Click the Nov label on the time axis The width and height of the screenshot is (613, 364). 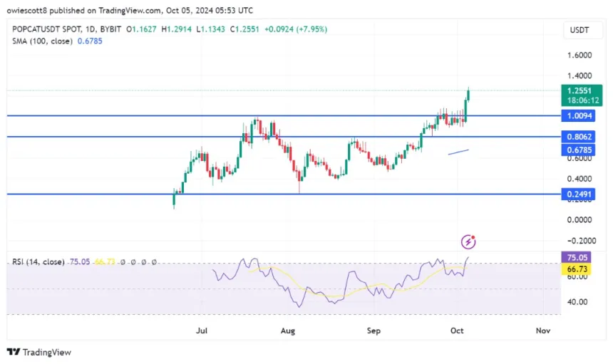pos(542,331)
